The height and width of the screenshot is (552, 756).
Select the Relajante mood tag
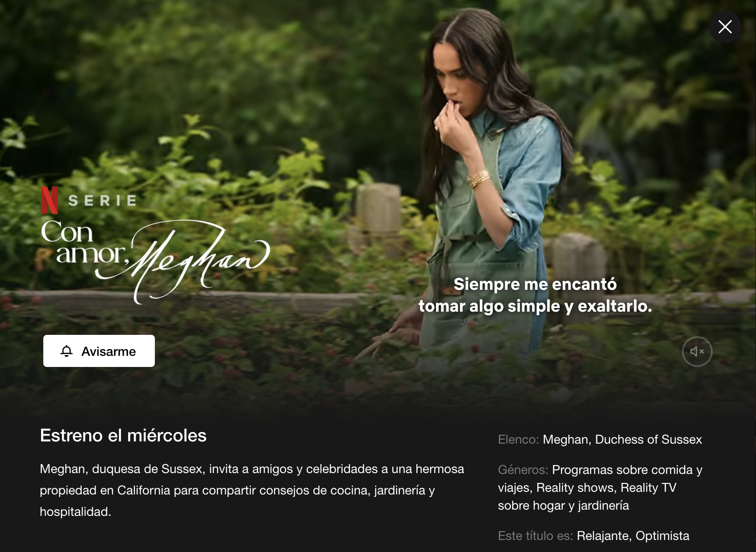click(604, 536)
